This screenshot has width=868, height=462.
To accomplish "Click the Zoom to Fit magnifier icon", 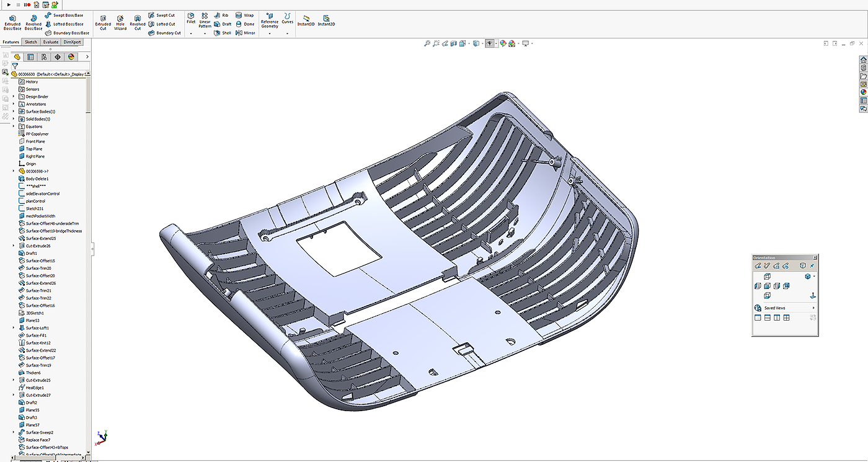I will click(x=427, y=43).
